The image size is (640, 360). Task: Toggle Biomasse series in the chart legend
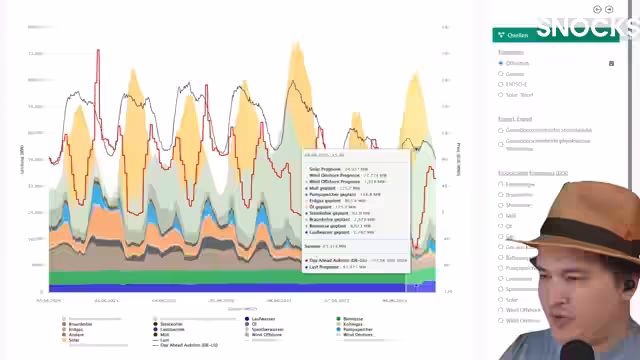coord(350,319)
